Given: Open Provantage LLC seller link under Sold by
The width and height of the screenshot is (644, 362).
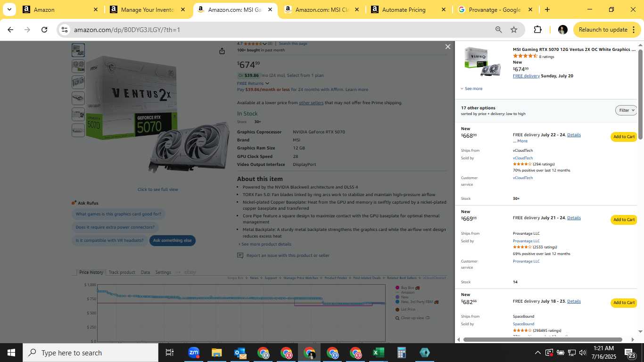Looking at the screenshot, I should coord(526,241).
